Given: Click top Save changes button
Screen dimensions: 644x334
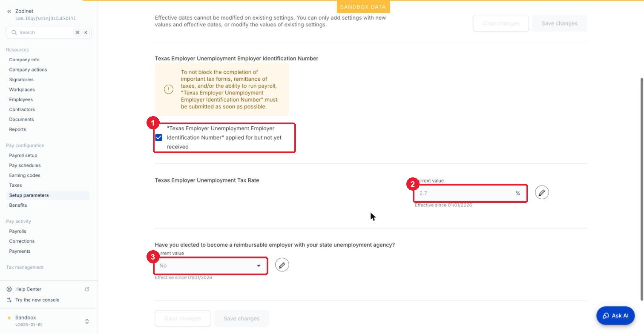Looking at the screenshot, I should pyautogui.click(x=560, y=23).
